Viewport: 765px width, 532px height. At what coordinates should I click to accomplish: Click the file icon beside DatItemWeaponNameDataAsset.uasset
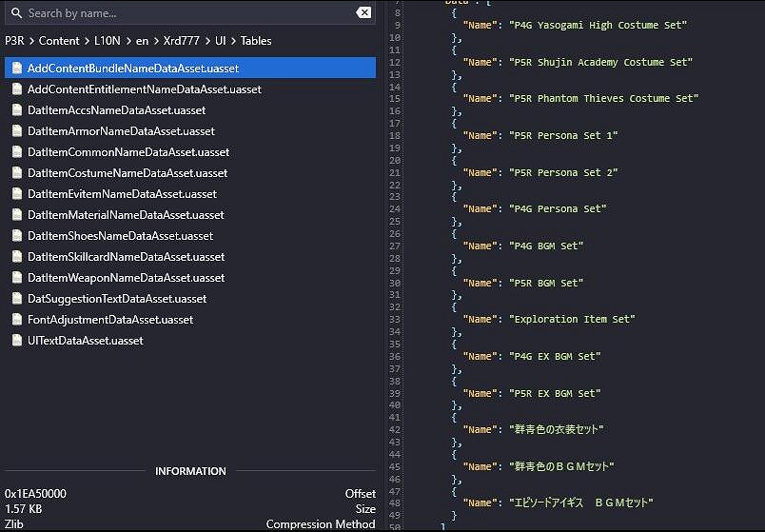click(17, 278)
